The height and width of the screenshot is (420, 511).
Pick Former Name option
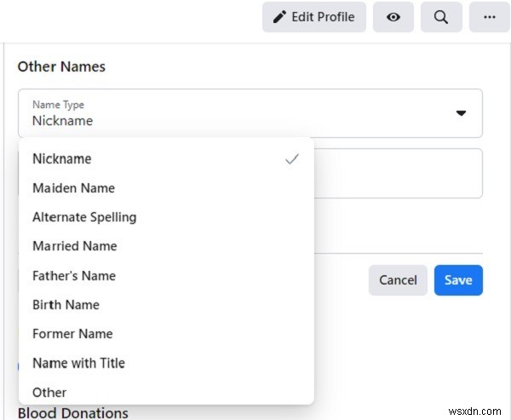coord(72,333)
